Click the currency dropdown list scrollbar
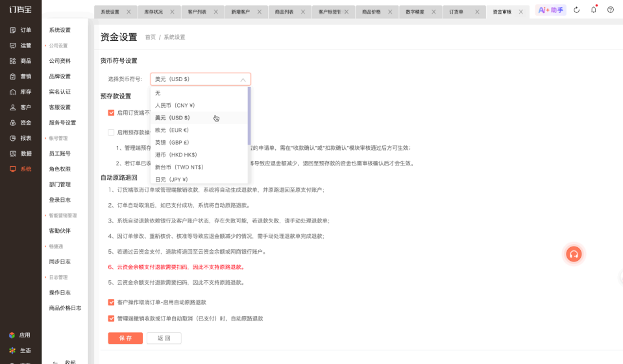Image resolution: width=623 pixels, height=364 pixels. point(249,115)
